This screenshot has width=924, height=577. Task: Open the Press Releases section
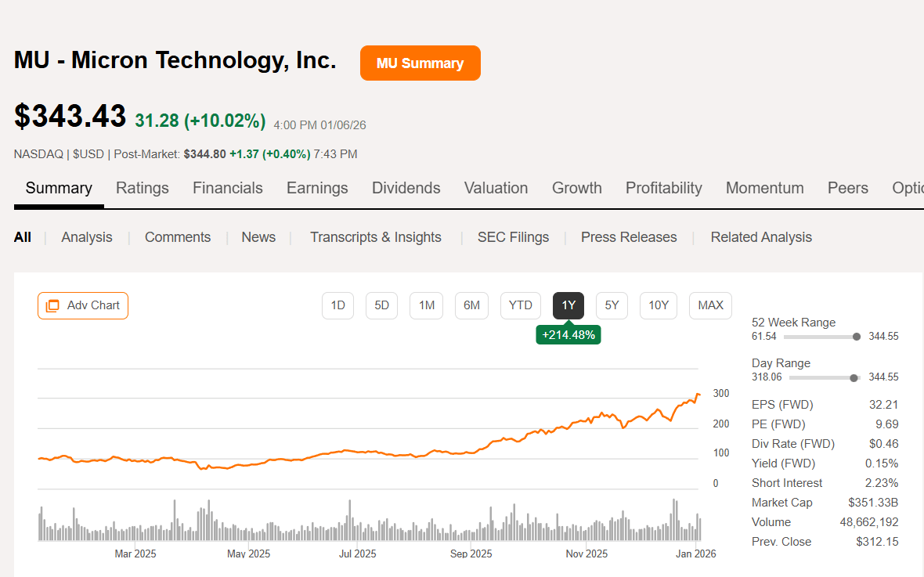point(629,236)
